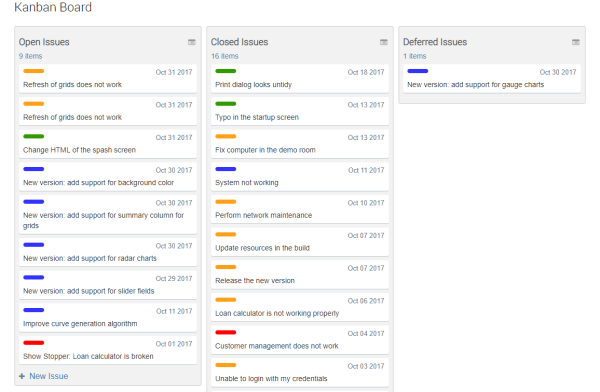Click the Closed Issues column title
600x392 pixels.
coord(240,42)
